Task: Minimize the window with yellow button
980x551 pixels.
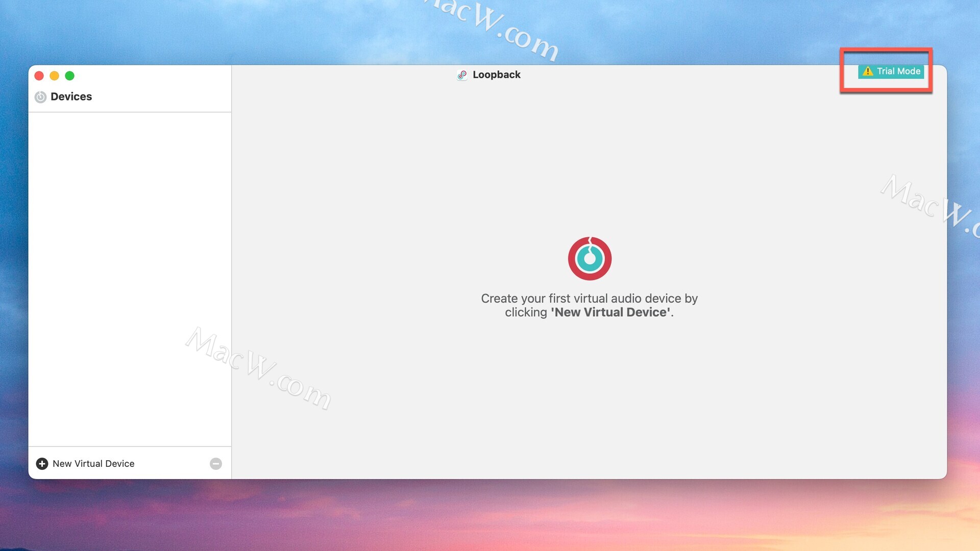Action: coord(54,76)
